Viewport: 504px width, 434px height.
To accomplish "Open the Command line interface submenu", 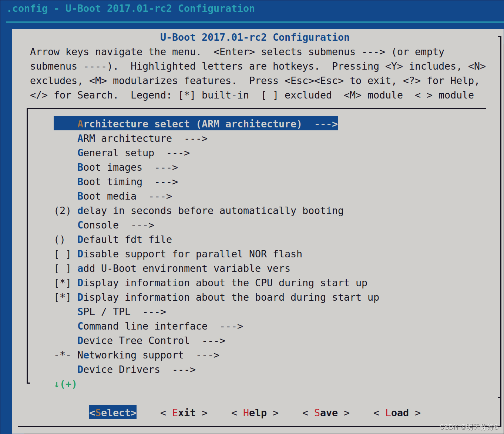I will 160,326.
